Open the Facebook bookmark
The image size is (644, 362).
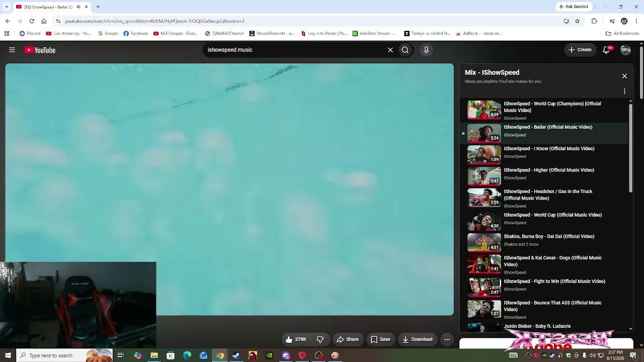coord(135,34)
